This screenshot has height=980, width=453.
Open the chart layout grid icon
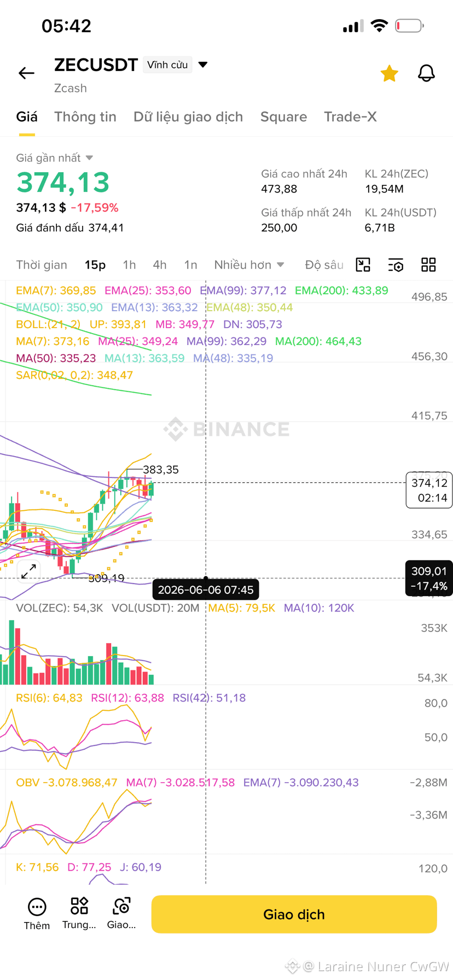(428, 265)
